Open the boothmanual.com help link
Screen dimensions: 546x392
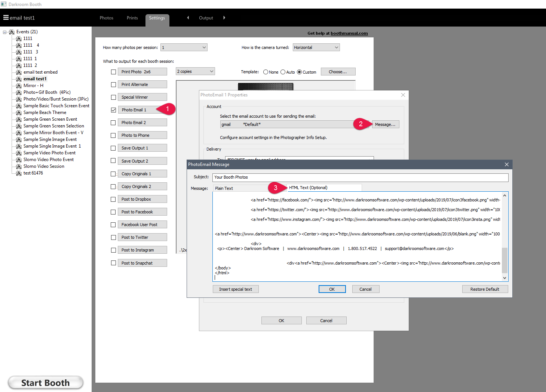click(x=349, y=33)
